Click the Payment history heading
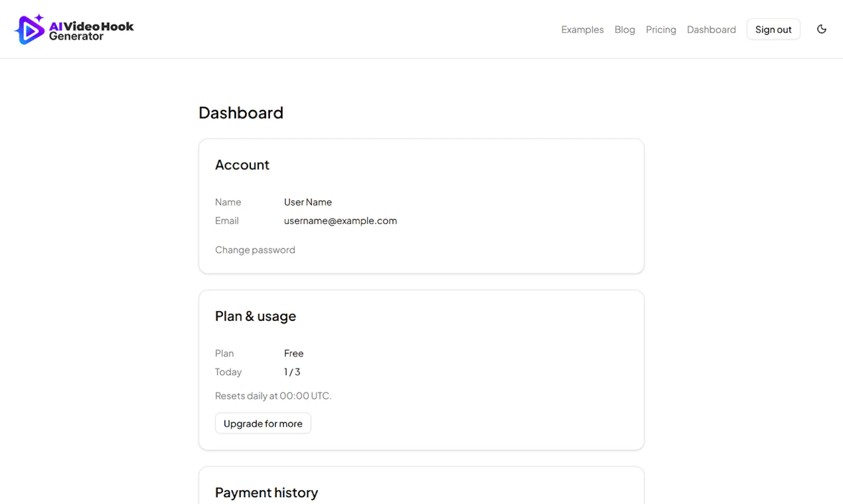Viewport: 843px width, 504px height. [266, 492]
